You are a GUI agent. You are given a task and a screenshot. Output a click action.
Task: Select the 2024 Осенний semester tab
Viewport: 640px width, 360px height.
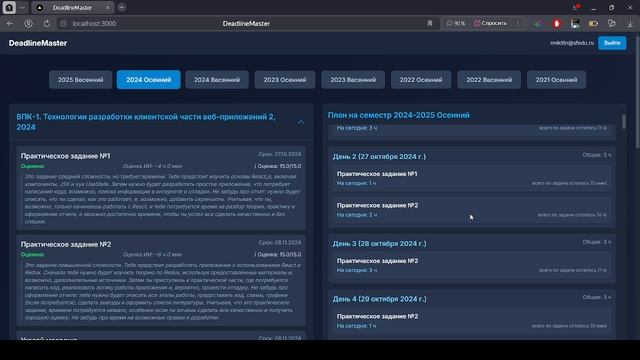(x=149, y=80)
